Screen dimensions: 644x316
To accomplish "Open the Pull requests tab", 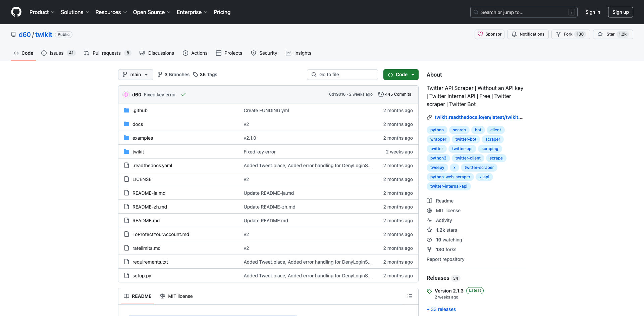I will [x=107, y=53].
